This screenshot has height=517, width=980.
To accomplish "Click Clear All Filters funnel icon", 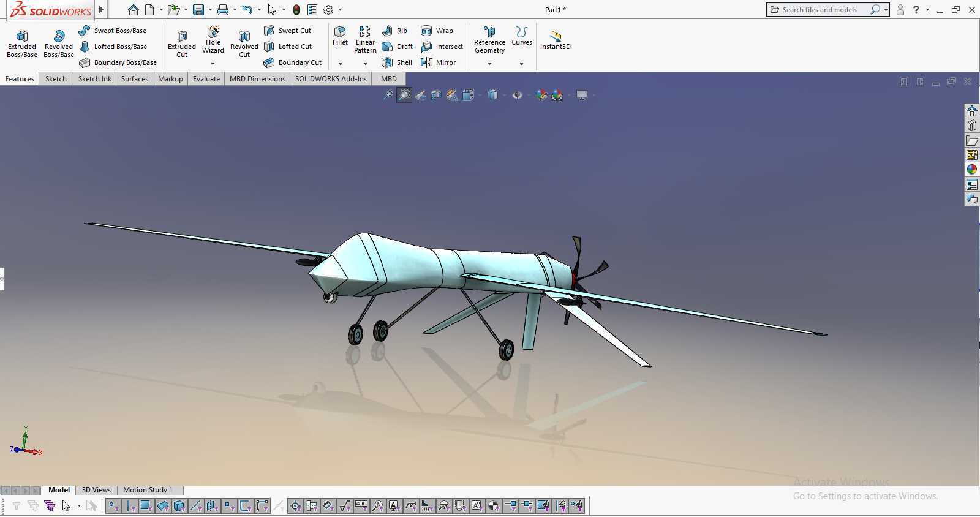I will 32,506.
